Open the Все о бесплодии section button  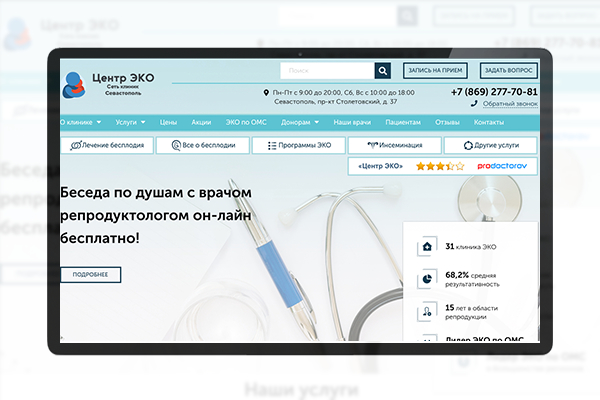203,145
